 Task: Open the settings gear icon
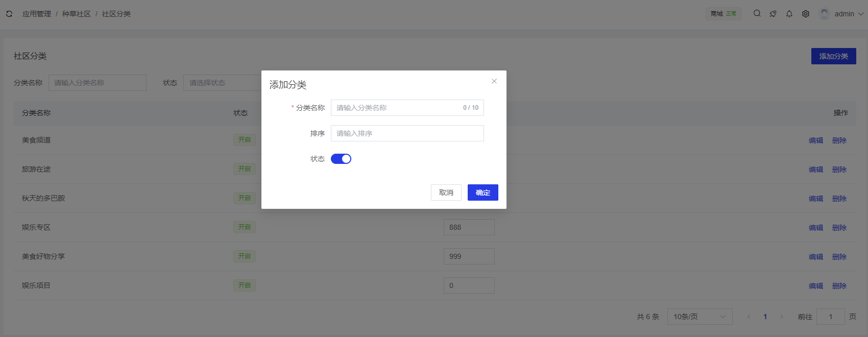(806, 14)
